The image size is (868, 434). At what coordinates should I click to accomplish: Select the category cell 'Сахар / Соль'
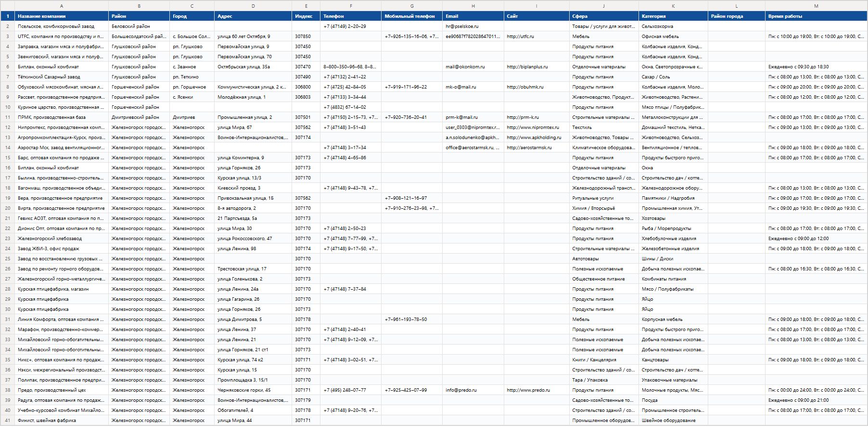coord(673,77)
